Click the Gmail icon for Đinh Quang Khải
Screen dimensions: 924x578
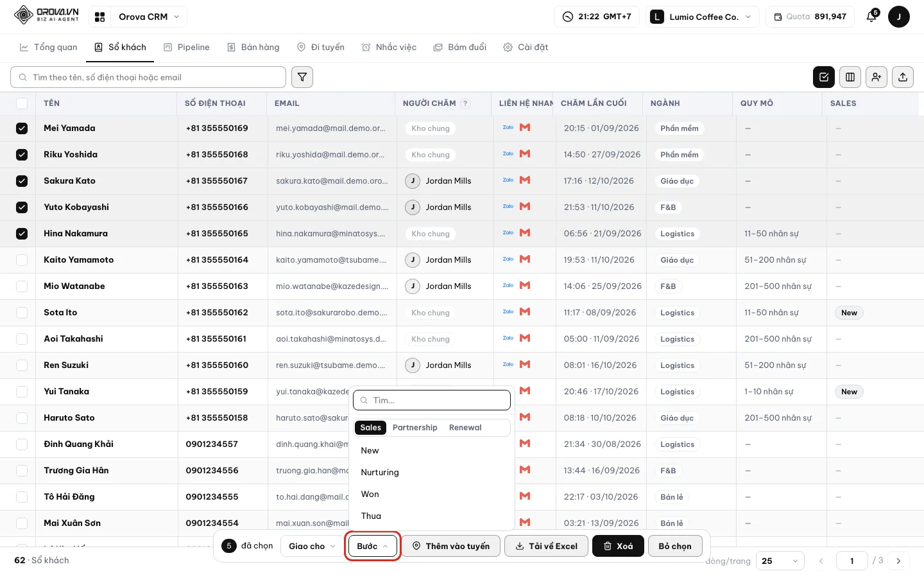click(525, 444)
